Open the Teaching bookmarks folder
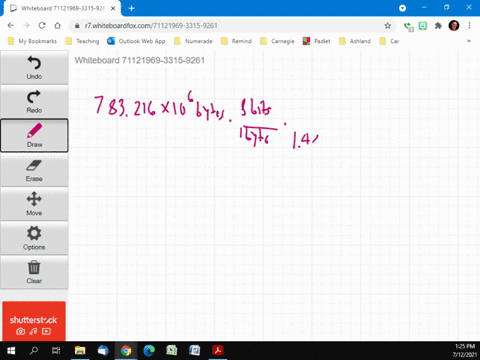This screenshot has width=480, height=360. (x=83, y=41)
